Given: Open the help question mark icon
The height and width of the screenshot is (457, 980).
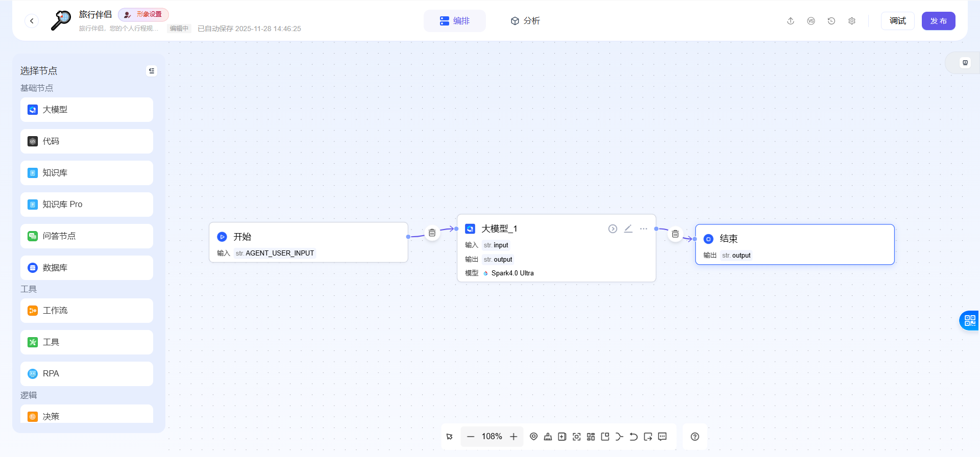Looking at the screenshot, I should coord(695,437).
